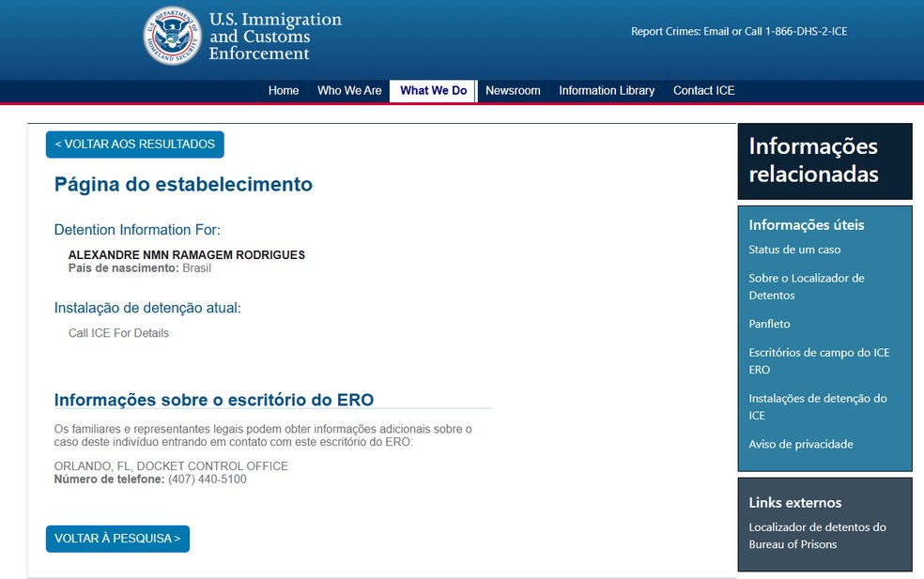
Task: Open Localizador de detentos do Bureau of Prisons
Action: tap(817, 535)
